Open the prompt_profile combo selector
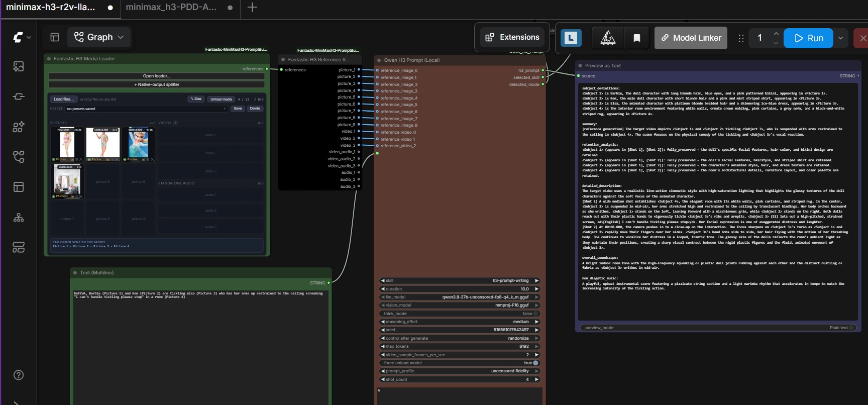Viewport: 868px width, 405px height. coord(460,371)
